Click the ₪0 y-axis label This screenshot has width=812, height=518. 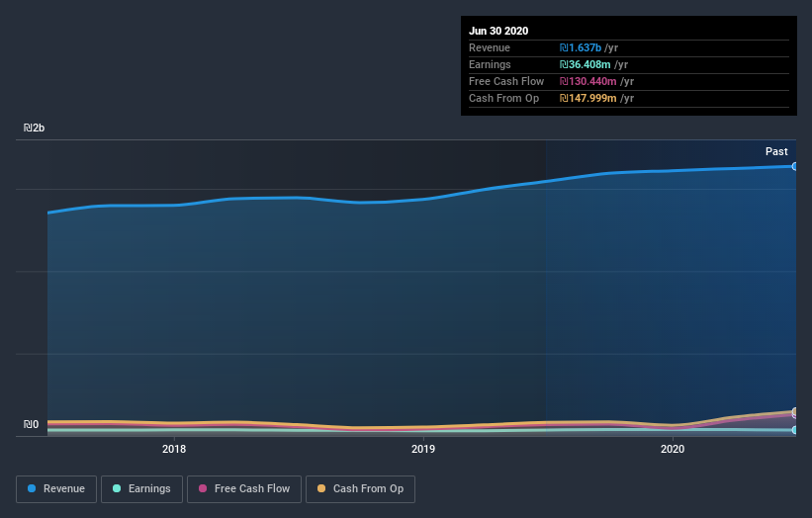pos(31,424)
